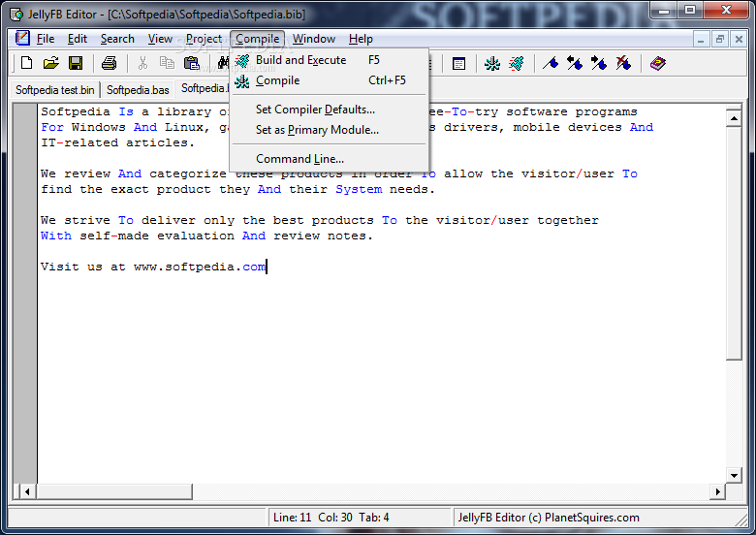Click the toolbar Build and Execute icon
Image resolution: width=756 pixels, height=535 pixels.
click(517, 63)
